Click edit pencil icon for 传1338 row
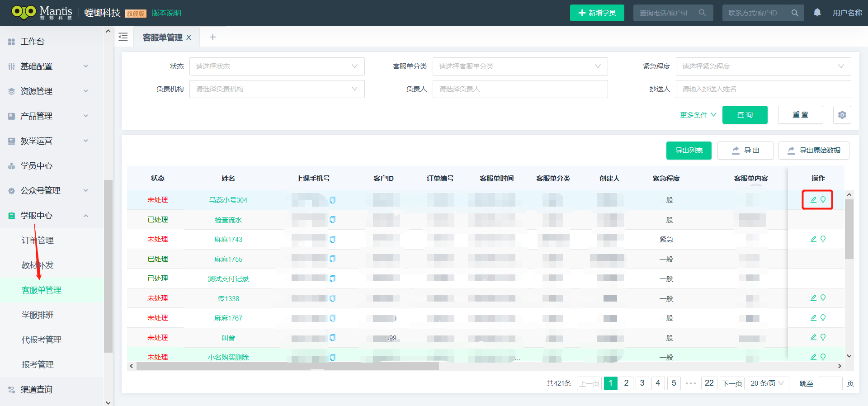The width and height of the screenshot is (868, 406). point(813,298)
